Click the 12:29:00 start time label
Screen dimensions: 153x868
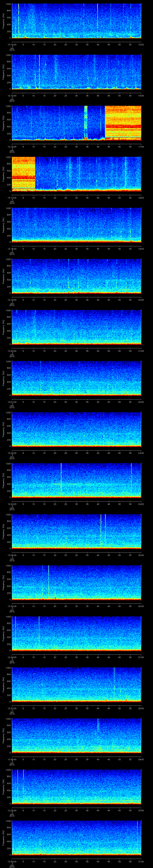coord(12,810)
